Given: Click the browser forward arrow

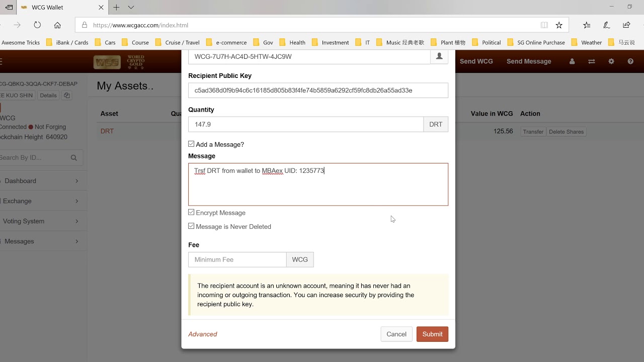Looking at the screenshot, I should click(x=17, y=25).
